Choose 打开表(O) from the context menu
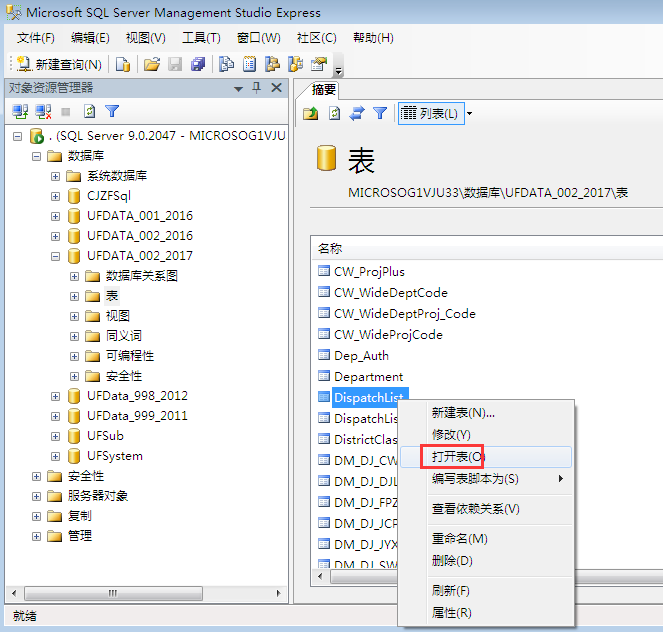Image resolution: width=663 pixels, height=632 pixels. pyautogui.click(x=457, y=457)
